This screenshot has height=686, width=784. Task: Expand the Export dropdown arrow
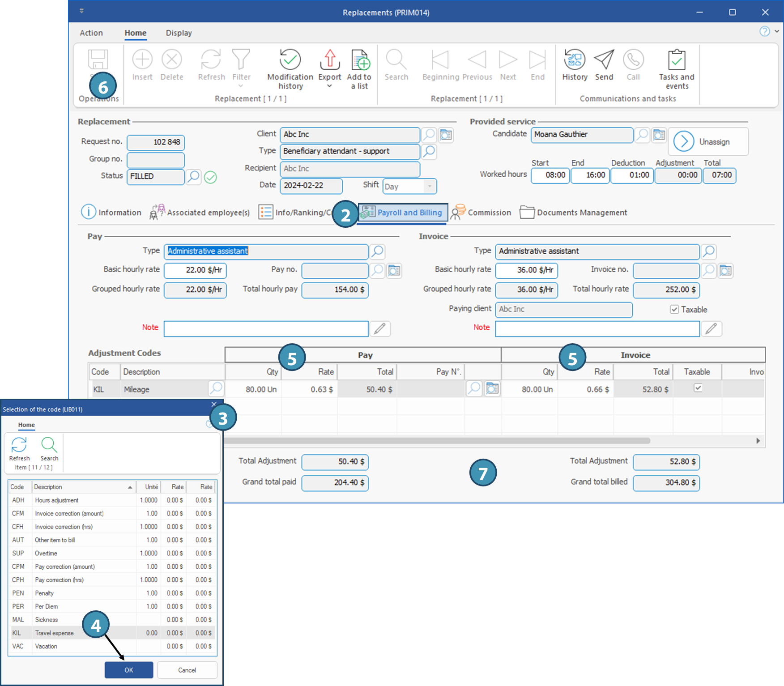[x=329, y=86]
